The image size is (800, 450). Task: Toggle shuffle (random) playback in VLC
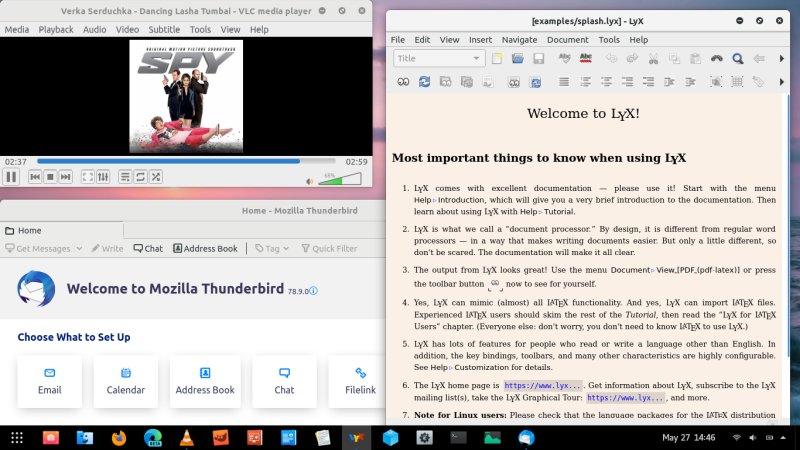click(156, 177)
